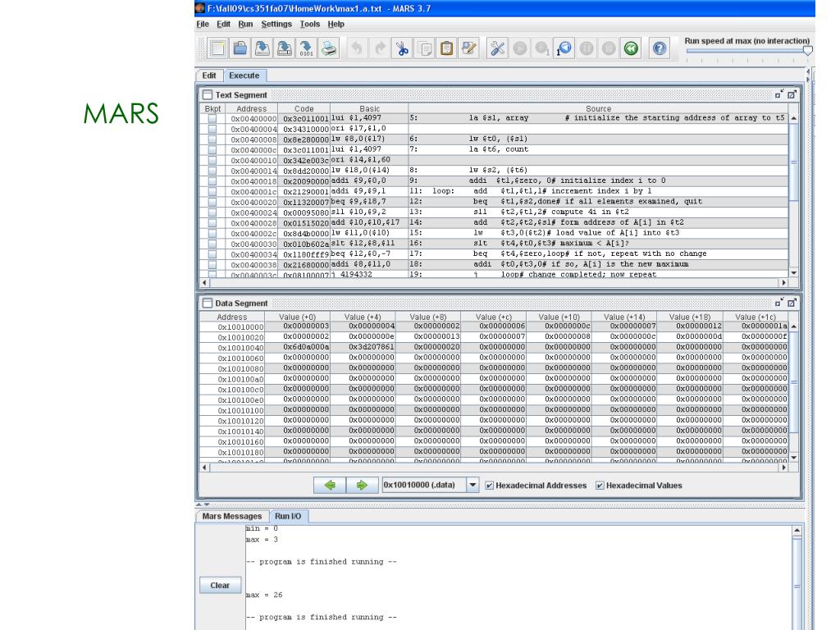The image size is (840, 630).
Task: Switch to the Mars Messages tab
Action: (x=232, y=516)
